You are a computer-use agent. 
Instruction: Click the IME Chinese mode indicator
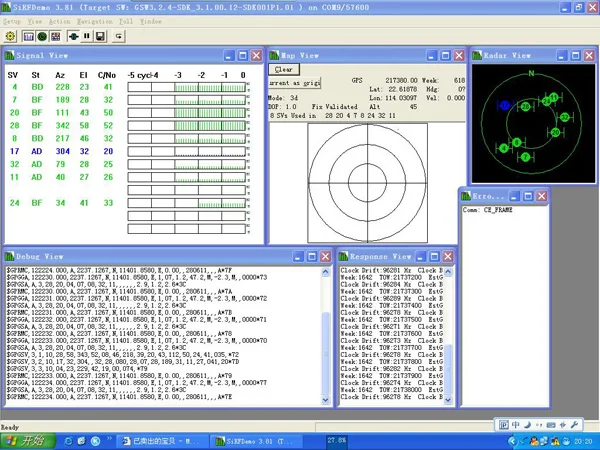pos(515,424)
